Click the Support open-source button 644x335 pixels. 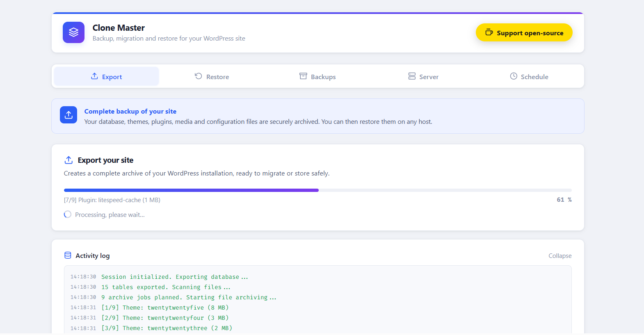click(x=524, y=32)
